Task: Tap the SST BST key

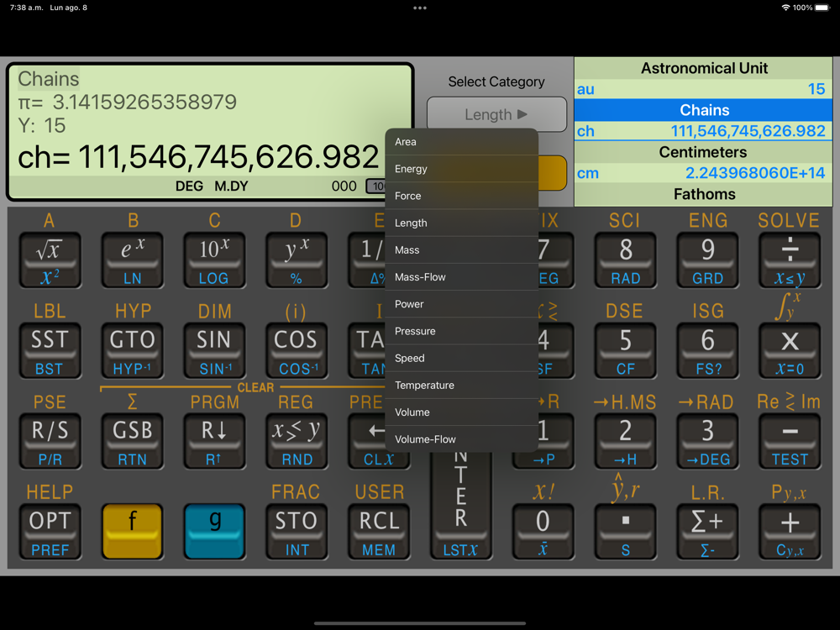Action: (x=50, y=351)
